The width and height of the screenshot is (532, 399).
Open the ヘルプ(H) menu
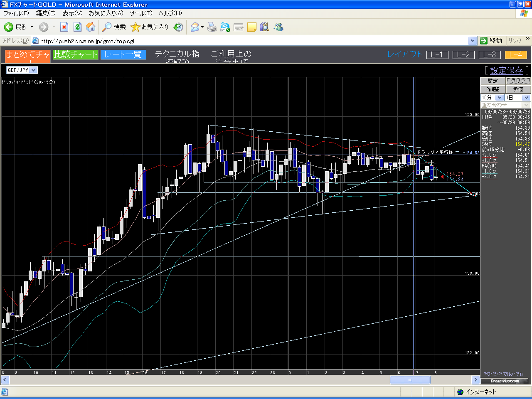point(170,13)
